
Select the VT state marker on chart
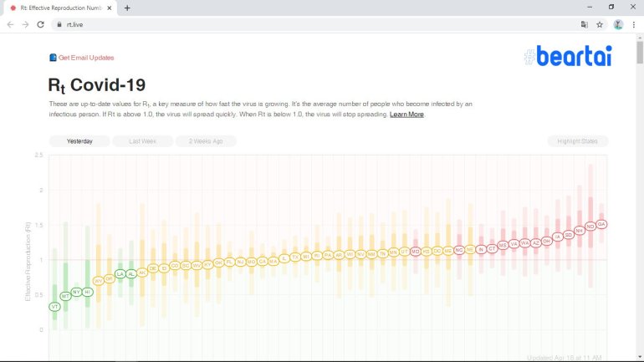click(55, 307)
